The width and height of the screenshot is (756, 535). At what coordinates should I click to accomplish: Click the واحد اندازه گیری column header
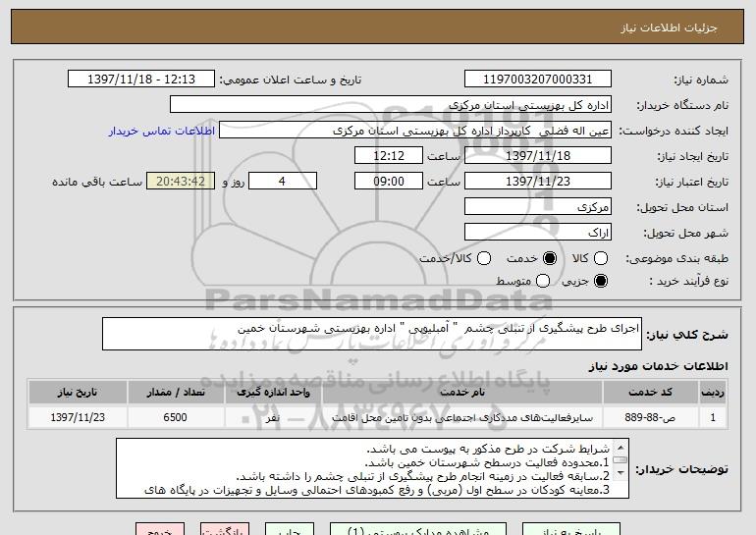(x=273, y=393)
